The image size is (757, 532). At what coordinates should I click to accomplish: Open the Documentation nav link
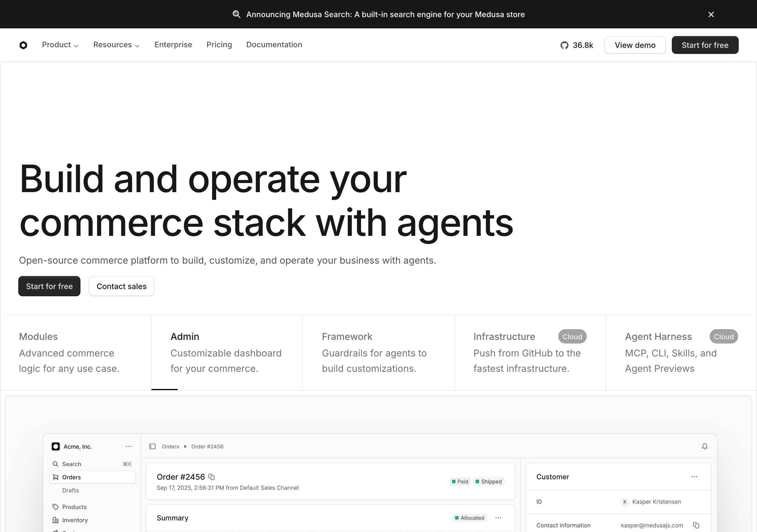point(274,45)
